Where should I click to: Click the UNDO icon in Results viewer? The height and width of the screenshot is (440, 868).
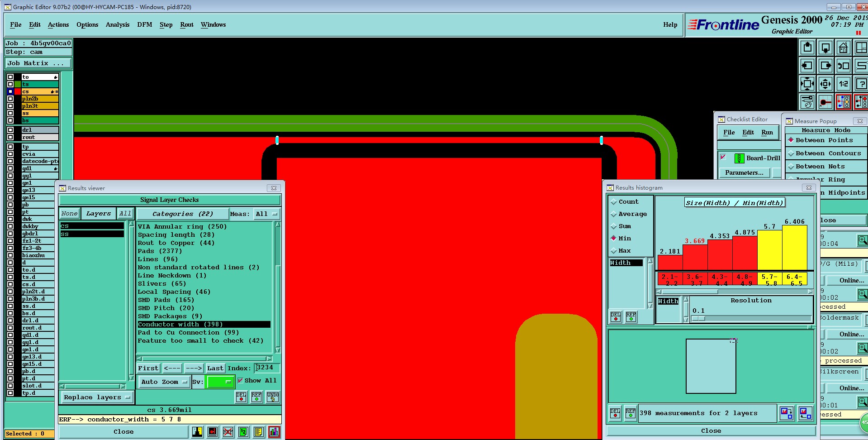(x=273, y=397)
